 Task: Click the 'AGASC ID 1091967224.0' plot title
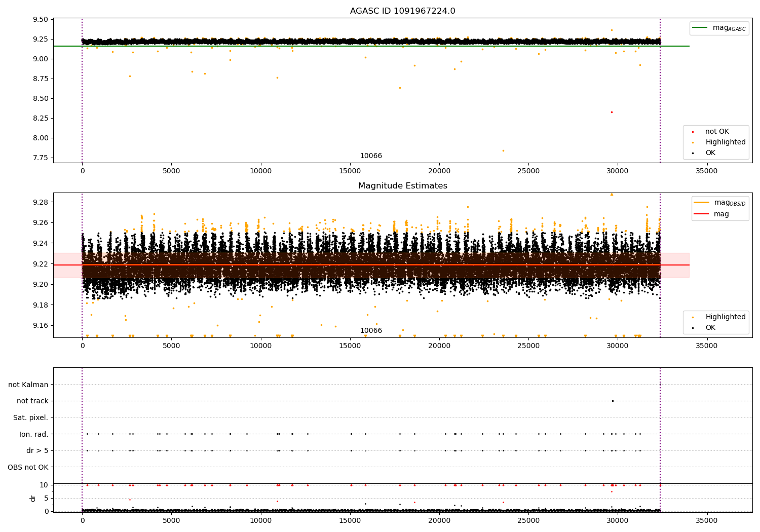402,11
